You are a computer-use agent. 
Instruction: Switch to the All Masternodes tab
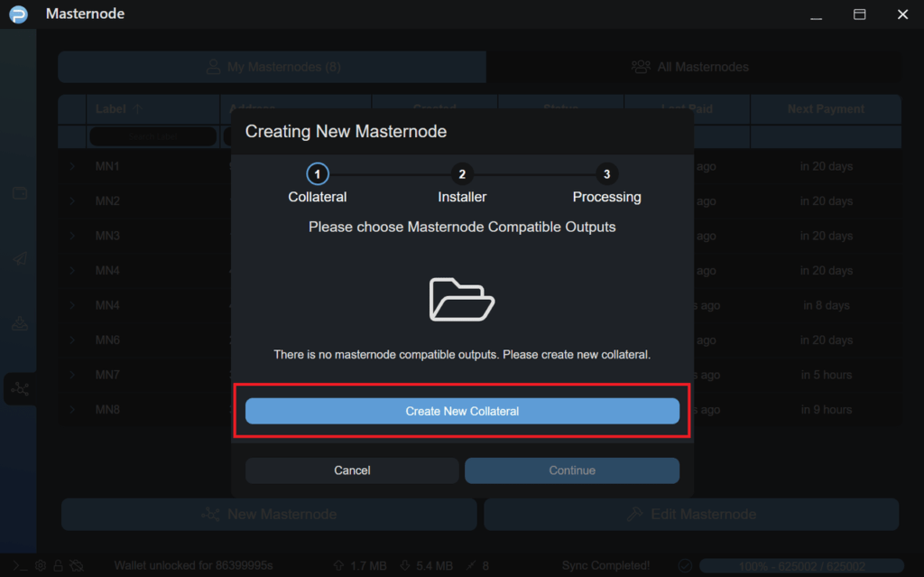point(690,67)
